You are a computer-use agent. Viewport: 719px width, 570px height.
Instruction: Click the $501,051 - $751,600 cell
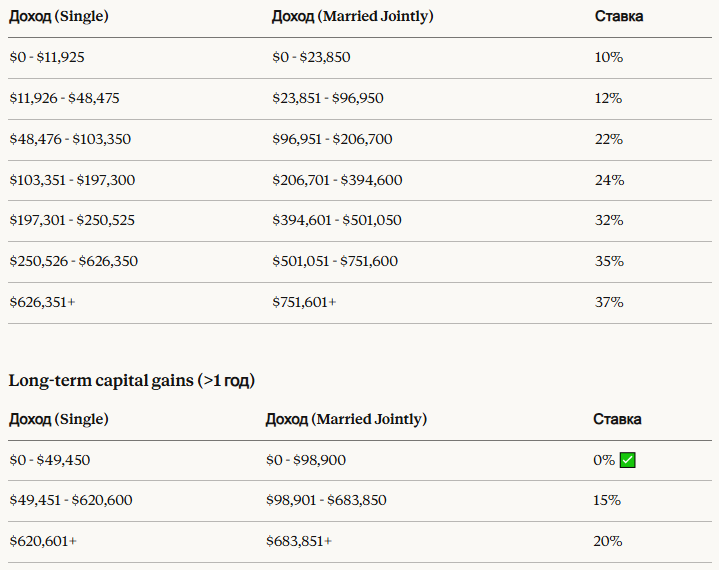point(334,261)
